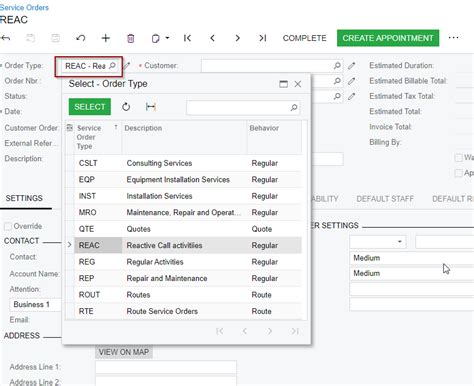Toggle the Override checkbox
Viewport: 474px width, 386px height.
click(x=8, y=226)
